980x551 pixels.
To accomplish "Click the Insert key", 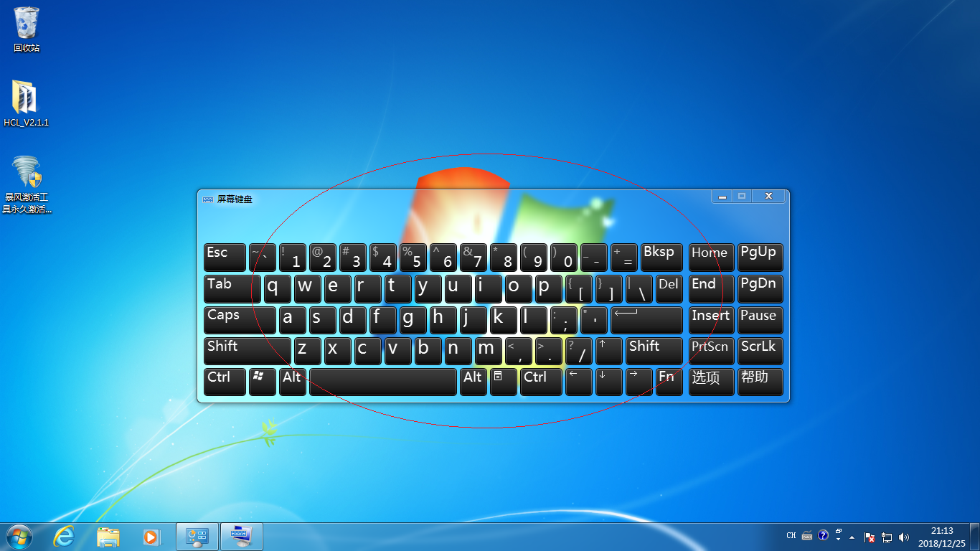I will point(711,320).
